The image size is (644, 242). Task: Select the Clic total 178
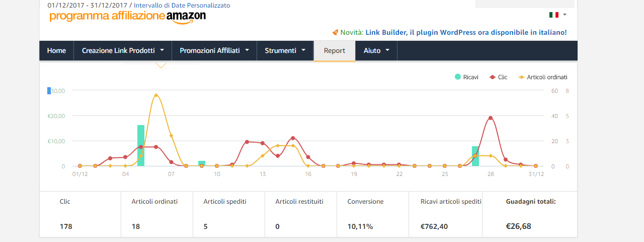(x=66, y=226)
